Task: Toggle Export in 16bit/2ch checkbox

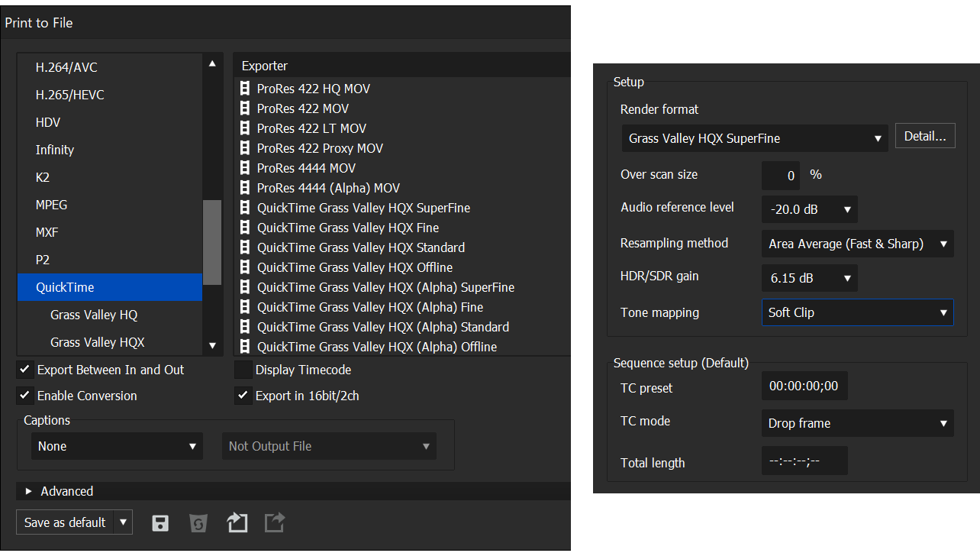Action: pos(243,396)
